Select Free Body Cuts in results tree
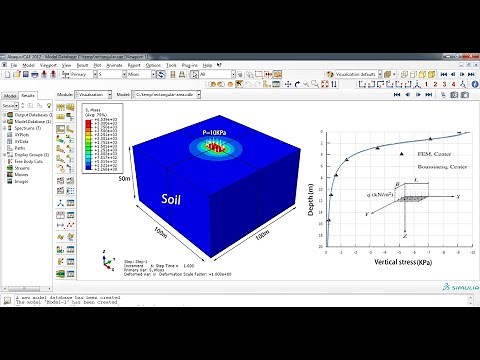Image resolution: width=480 pixels, height=360 pixels. (x=28, y=161)
